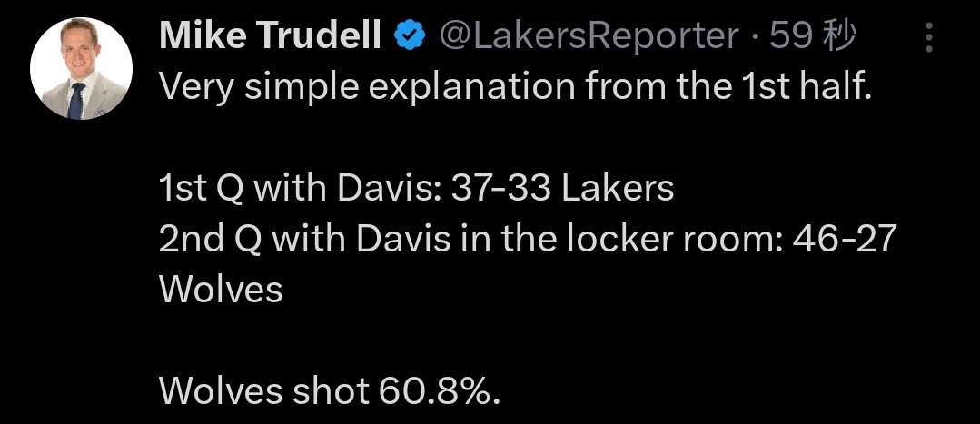Click the '2nd Q with Davis' text
980x424 pixels.
coord(304,239)
